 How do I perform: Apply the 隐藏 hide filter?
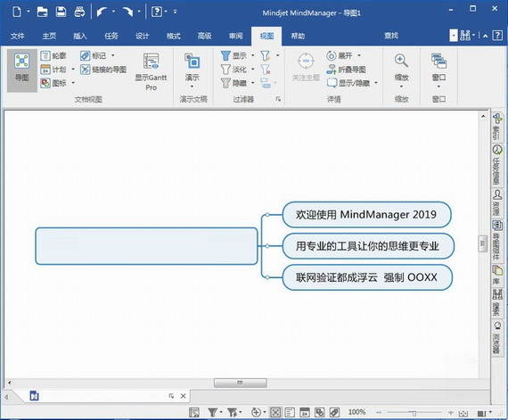(x=234, y=83)
